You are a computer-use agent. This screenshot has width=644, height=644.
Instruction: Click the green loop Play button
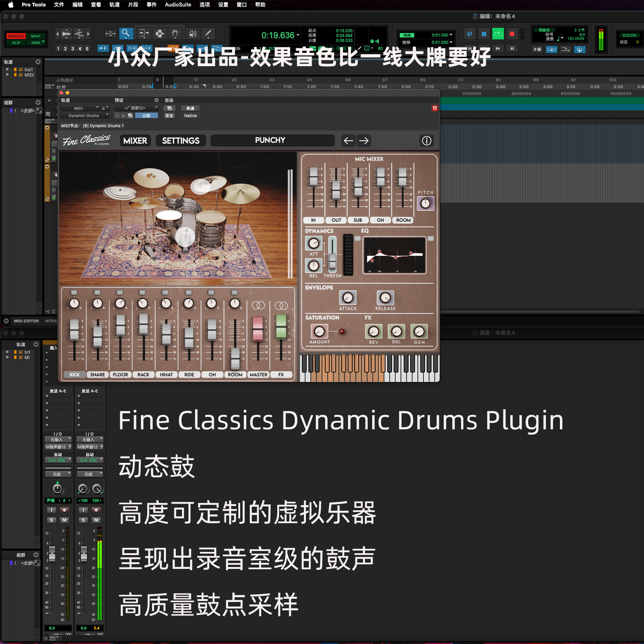(498, 34)
